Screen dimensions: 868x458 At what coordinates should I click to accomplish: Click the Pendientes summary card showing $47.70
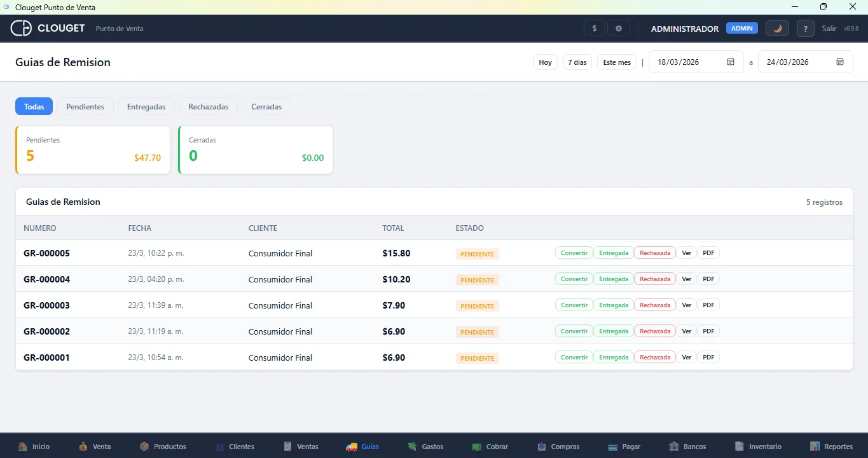(93, 150)
